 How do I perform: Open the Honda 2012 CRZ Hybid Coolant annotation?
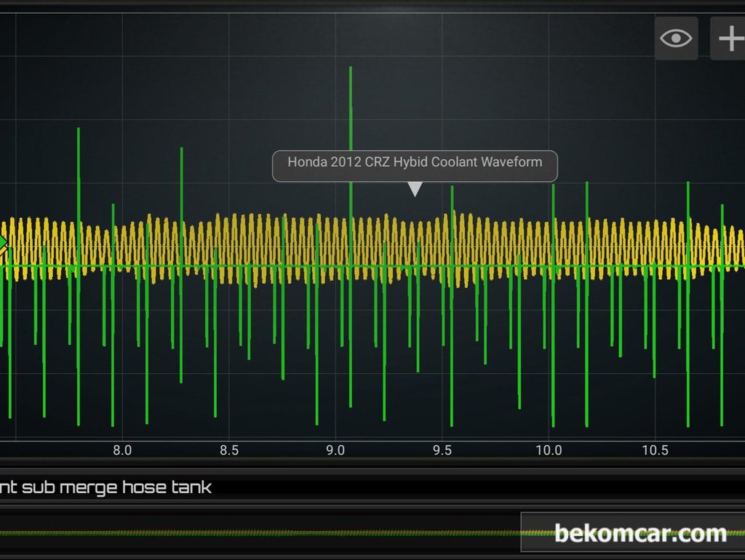click(x=415, y=163)
